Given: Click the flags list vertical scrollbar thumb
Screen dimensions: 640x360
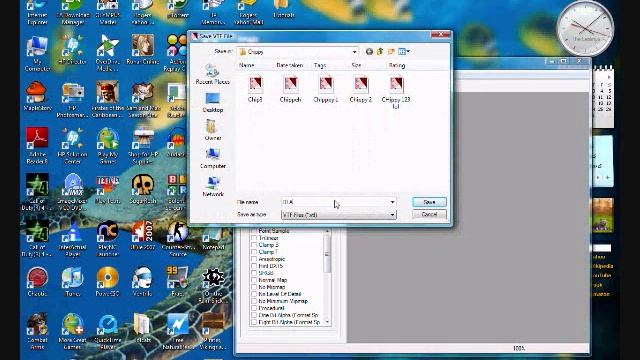Looking at the screenshot, I should (327, 254).
